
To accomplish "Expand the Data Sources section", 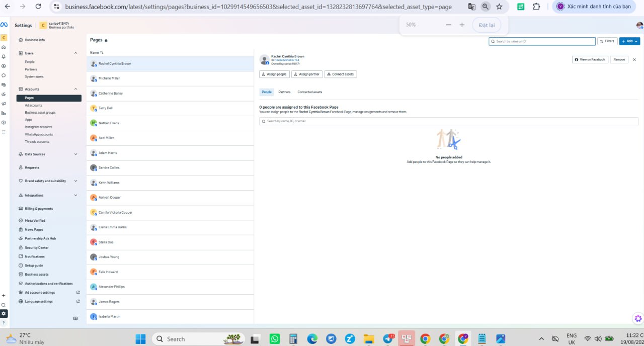I will point(49,154).
